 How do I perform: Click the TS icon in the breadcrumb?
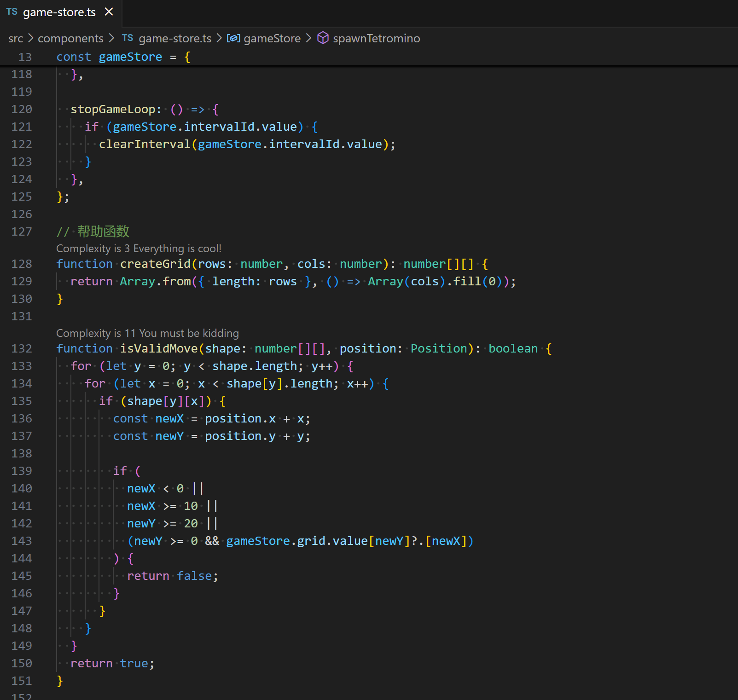pos(128,38)
